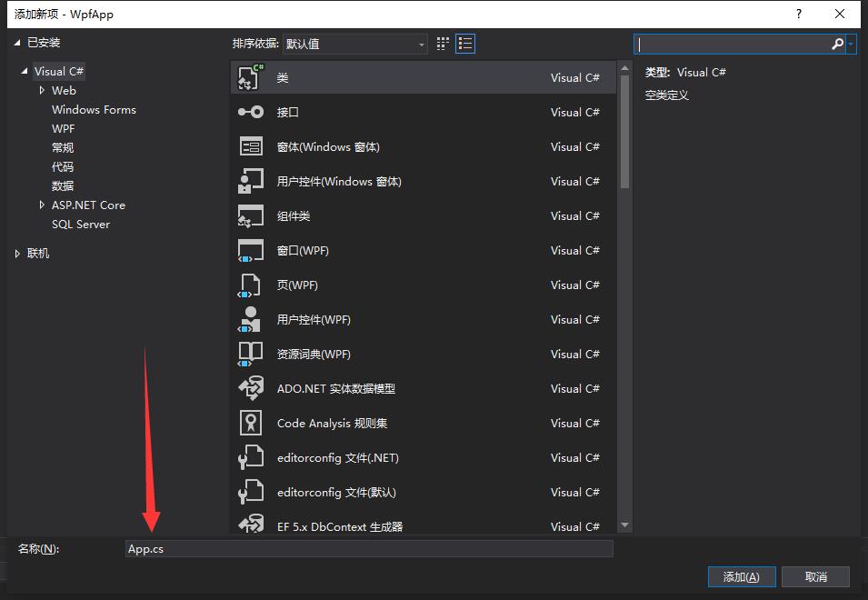This screenshot has width=868, height=600.
Task: Select Web category in the tree
Action: coord(64,90)
